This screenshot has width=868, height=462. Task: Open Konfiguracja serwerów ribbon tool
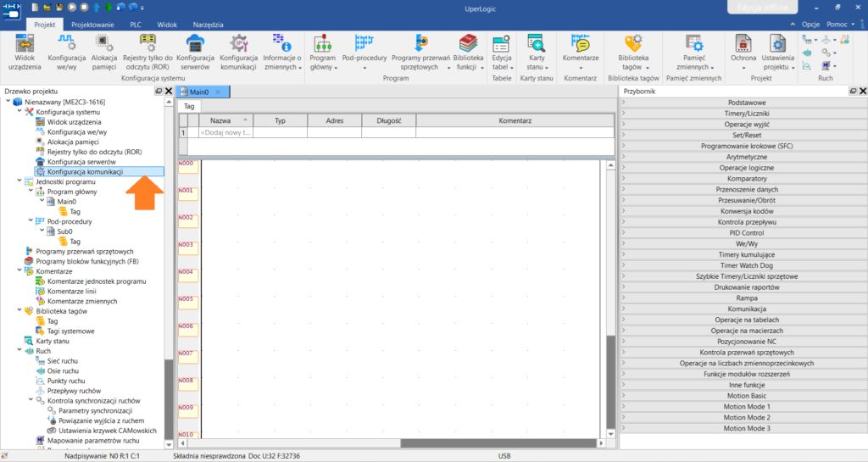[x=195, y=53]
